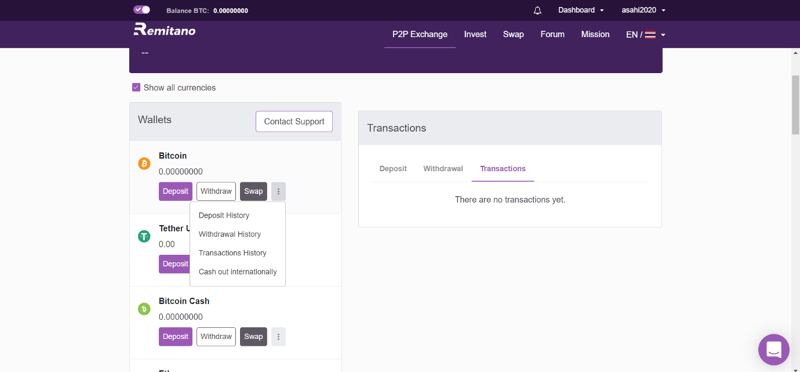The image size is (800, 372).
Task: Expand the asahi2020 account dropdown
Action: pos(643,10)
